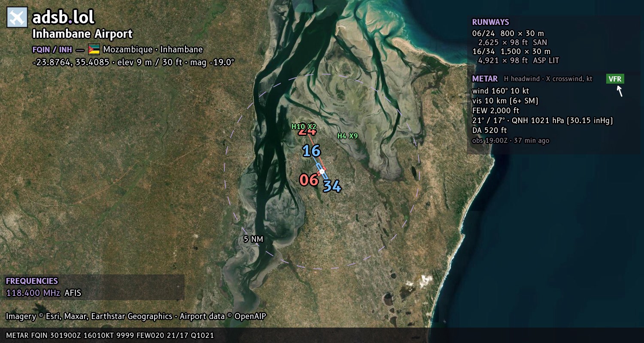This screenshot has height=343, width=644.
Task: Click the adsb.lol airplane logo icon
Action: [x=17, y=18]
